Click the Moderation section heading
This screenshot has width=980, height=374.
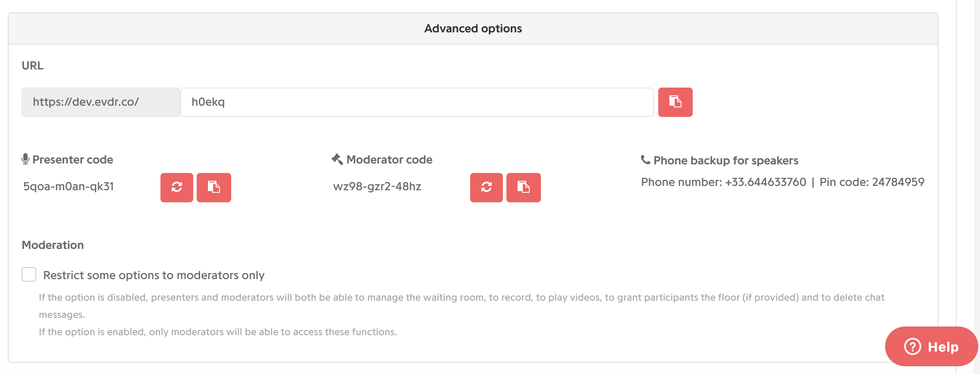(x=53, y=245)
